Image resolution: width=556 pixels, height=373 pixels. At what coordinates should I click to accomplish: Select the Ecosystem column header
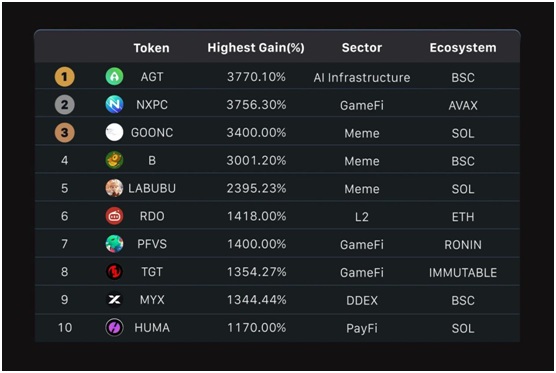(463, 48)
